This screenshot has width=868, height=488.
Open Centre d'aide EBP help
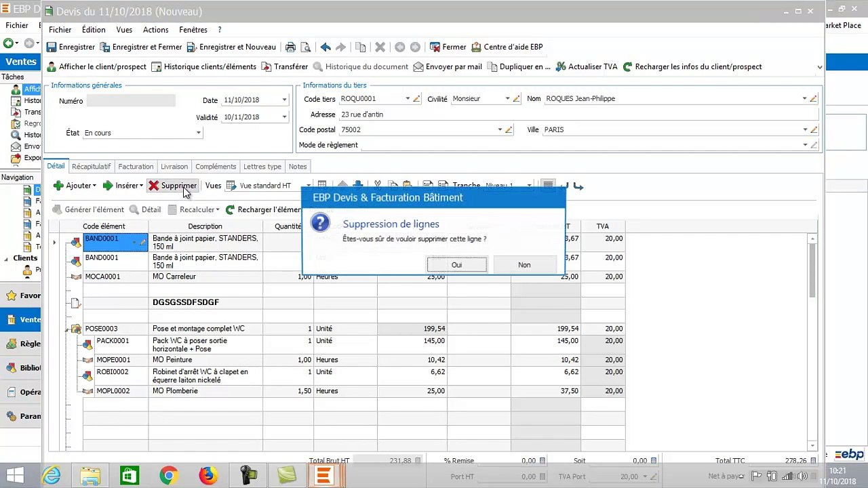[x=506, y=47]
